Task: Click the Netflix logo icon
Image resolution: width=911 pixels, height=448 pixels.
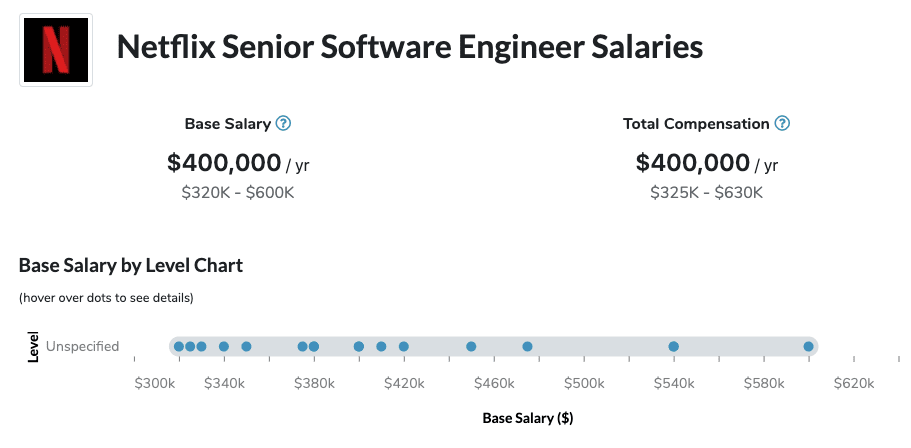Action: tap(56, 50)
